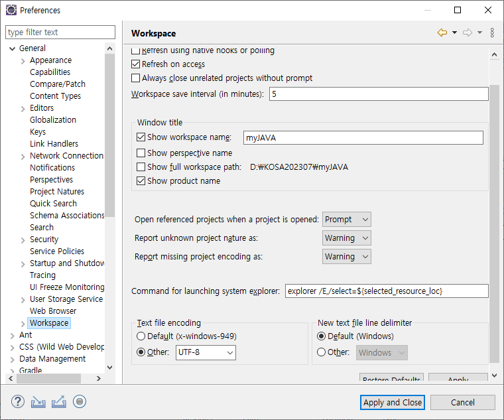The image size is (504, 420).
Task: Select Quick Search preference page
Action: click(53, 203)
